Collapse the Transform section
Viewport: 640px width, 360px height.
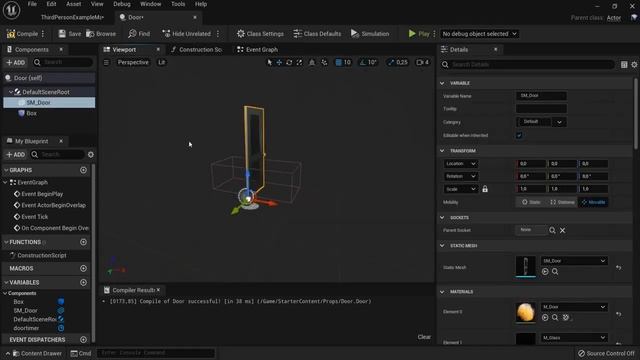click(442, 151)
